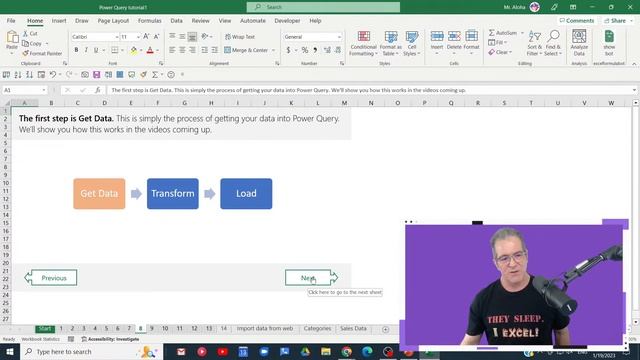Open the Calibri font name dropdown
Image resolution: width=640 pixels, height=360 pixels.
[x=116, y=37]
